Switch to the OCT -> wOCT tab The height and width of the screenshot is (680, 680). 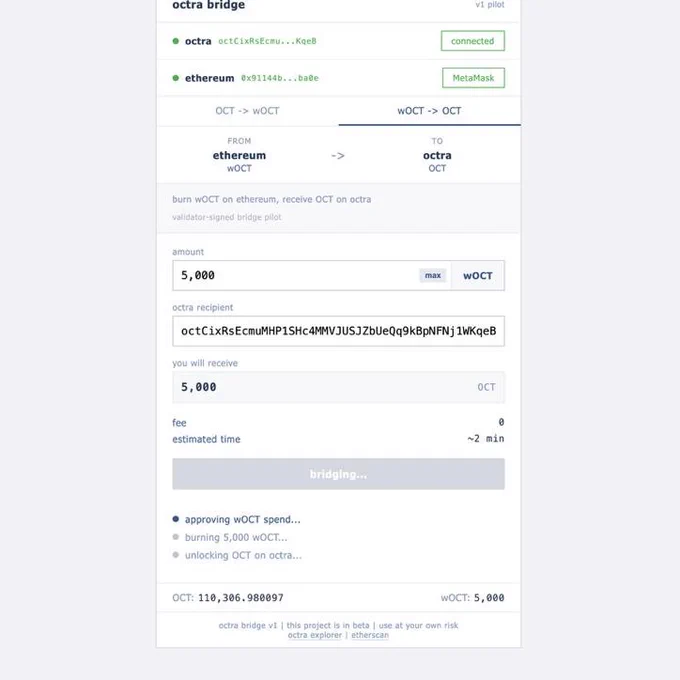click(248, 111)
